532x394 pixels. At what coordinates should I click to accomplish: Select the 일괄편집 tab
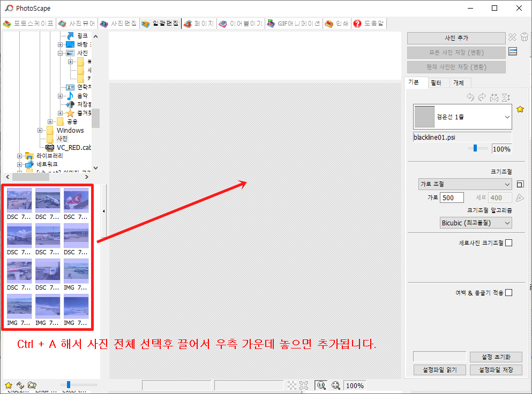(x=160, y=24)
